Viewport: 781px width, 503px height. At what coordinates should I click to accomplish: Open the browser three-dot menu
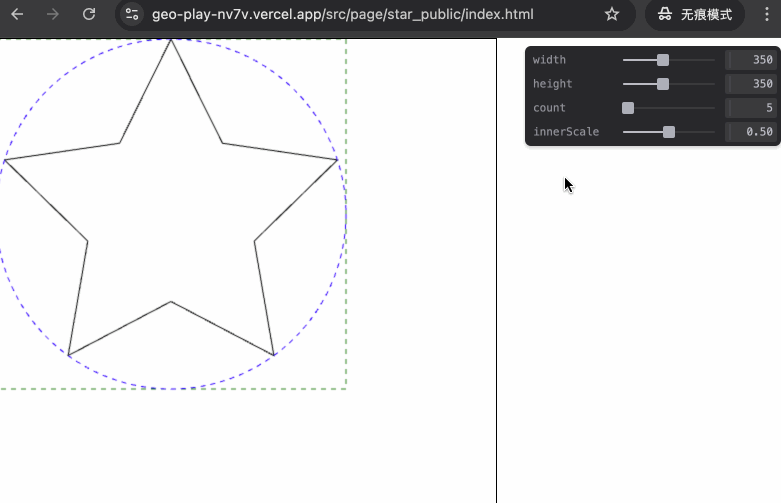[x=767, y=14]
